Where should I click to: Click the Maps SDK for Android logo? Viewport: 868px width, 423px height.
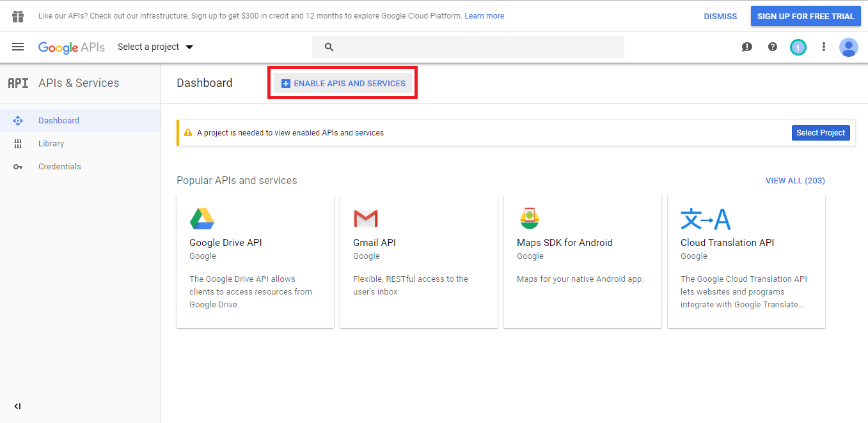530,219
